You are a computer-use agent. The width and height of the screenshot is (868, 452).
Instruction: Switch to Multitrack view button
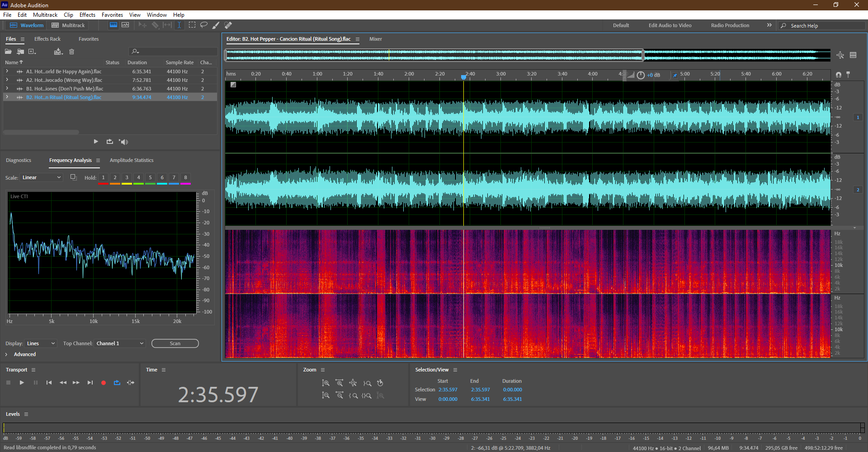(68, 25)
